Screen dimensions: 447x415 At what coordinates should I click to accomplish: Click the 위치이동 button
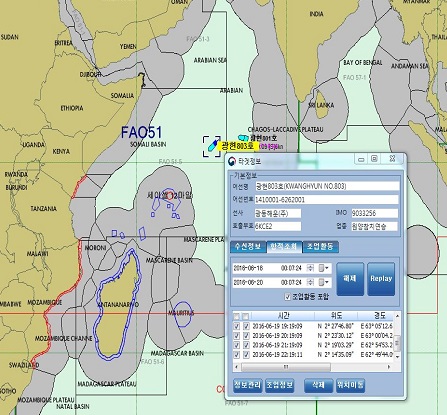350,385
